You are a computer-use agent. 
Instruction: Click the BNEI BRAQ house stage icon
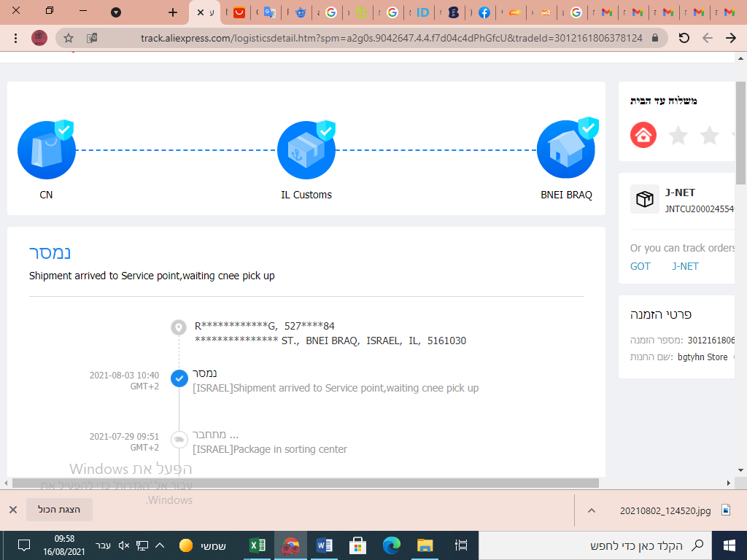pyautogui.click(x=566, y=149)
